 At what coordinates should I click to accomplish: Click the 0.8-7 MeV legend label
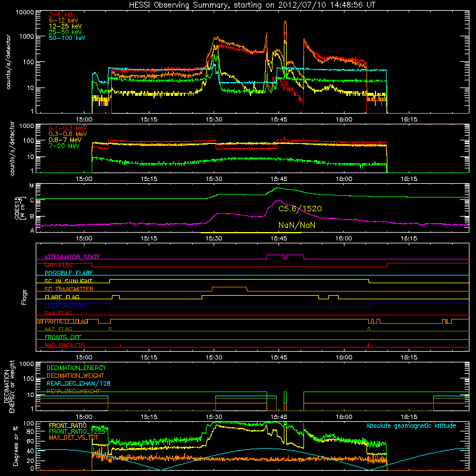pos(65,140)
